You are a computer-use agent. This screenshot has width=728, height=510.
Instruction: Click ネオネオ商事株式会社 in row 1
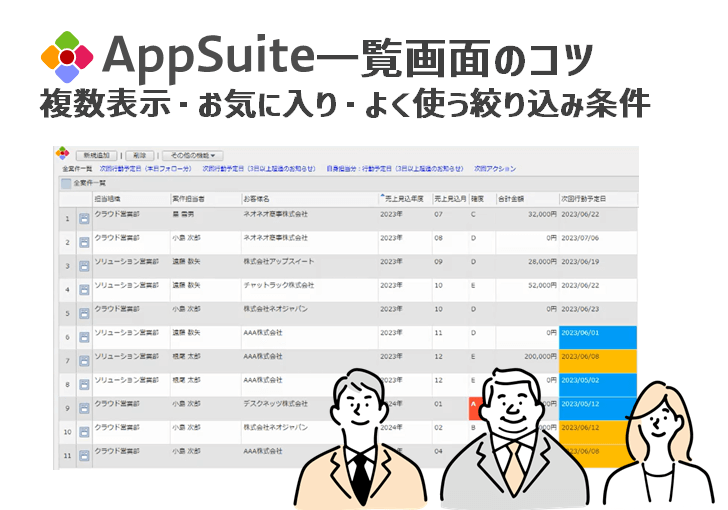[x=275, y=214]
